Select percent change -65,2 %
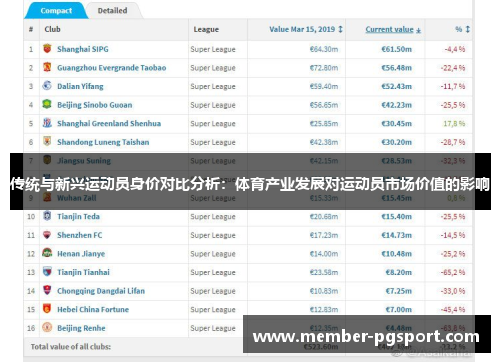The image size is (500, 362). click(453, 272)
